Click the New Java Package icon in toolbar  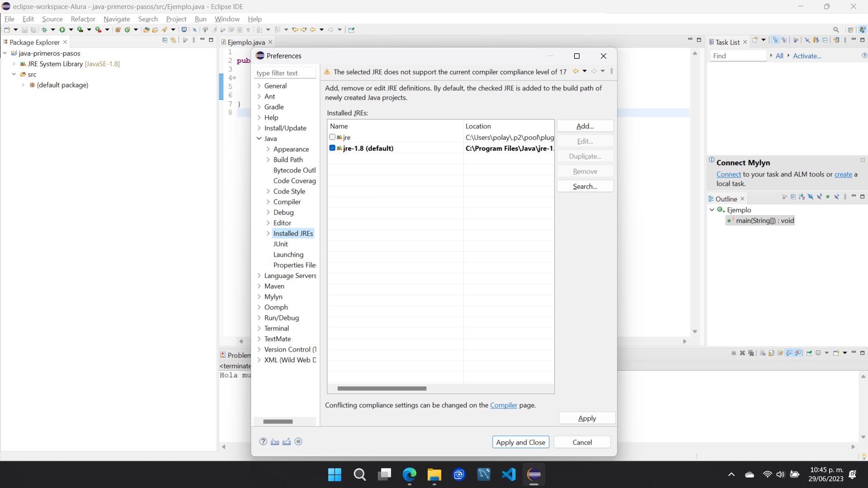click(x=118, y=30)
